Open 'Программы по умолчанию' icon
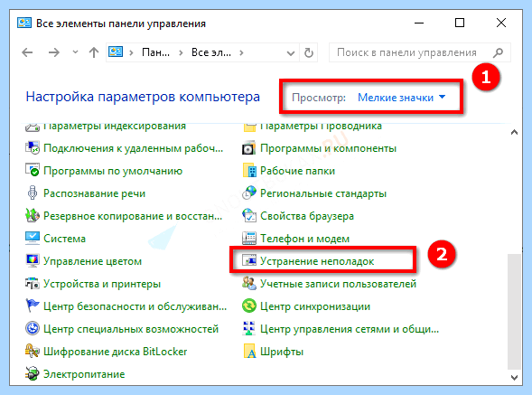532x395 pixels. click(x=33, y=171)
